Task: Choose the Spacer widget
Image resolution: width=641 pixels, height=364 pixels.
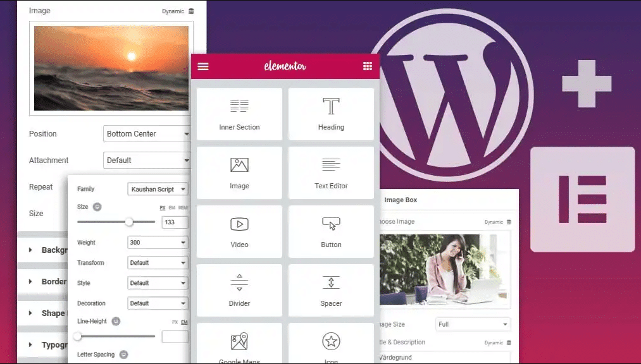Action: pos(331,290)
